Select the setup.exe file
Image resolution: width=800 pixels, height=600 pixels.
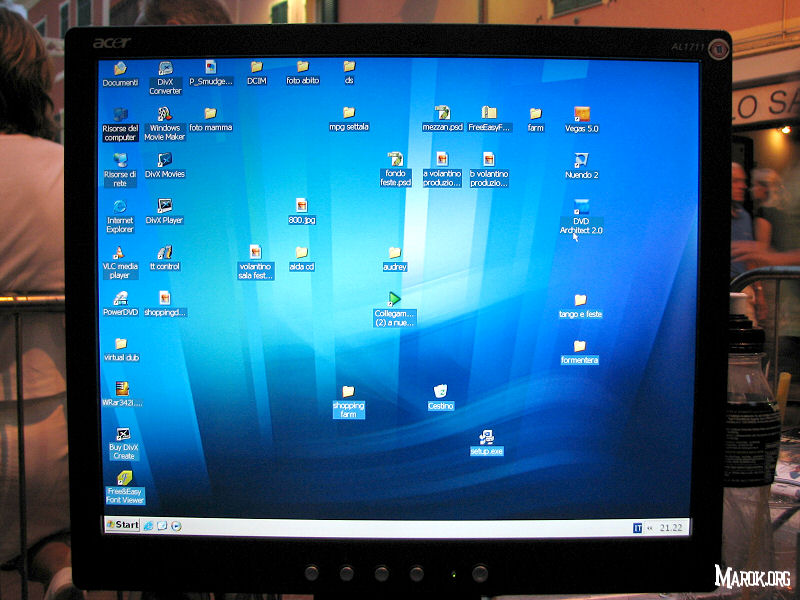pyautogui.click(x=487, y=443)
